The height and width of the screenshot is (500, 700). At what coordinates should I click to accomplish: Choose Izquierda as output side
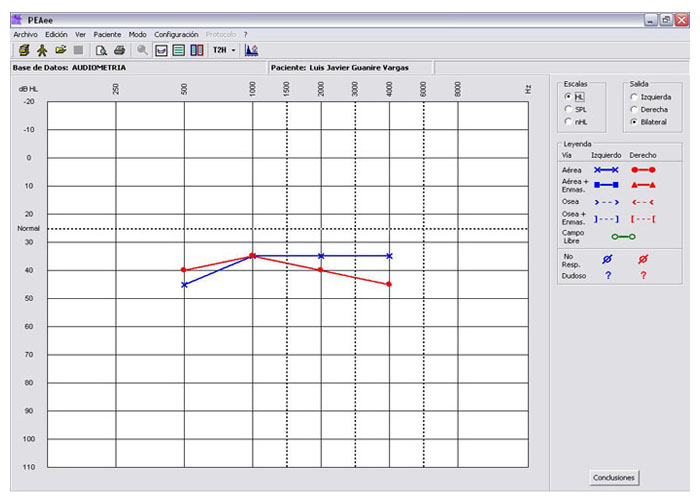coord(633,96)
